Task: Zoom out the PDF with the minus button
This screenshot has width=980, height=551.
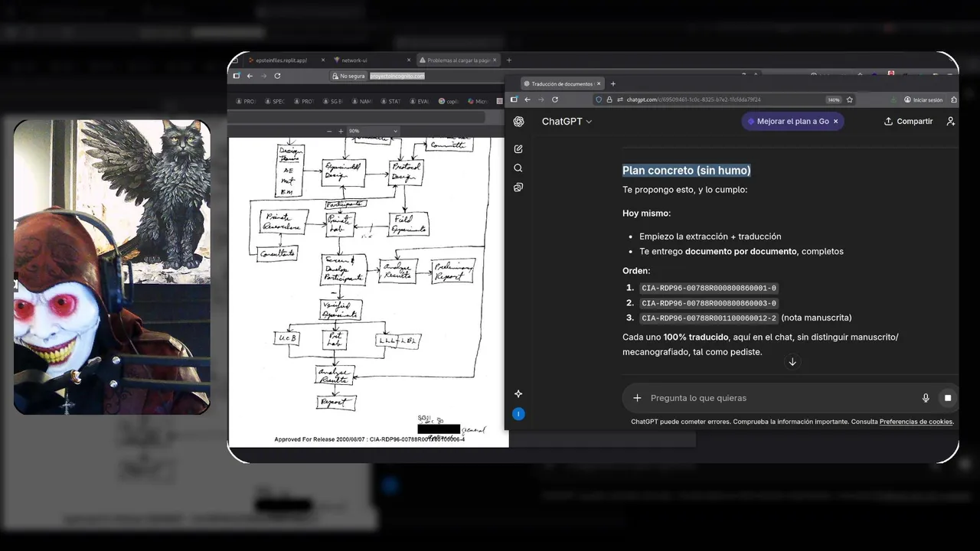Action: [x=329, y=132]
